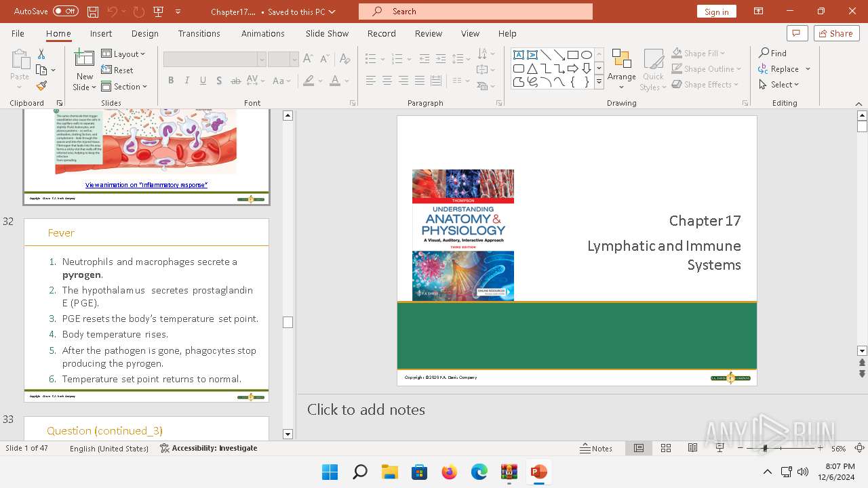
Task: Expand the font size dropdown
Action: click(294, 60)
